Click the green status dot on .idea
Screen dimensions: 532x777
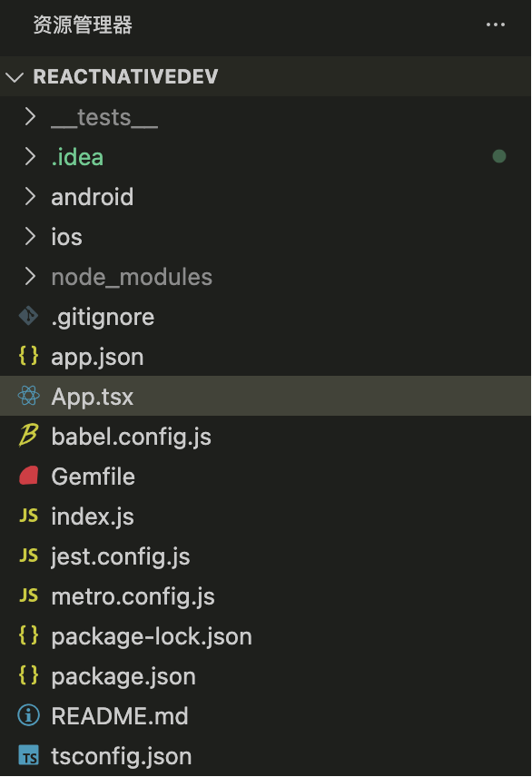pos(499,157)
